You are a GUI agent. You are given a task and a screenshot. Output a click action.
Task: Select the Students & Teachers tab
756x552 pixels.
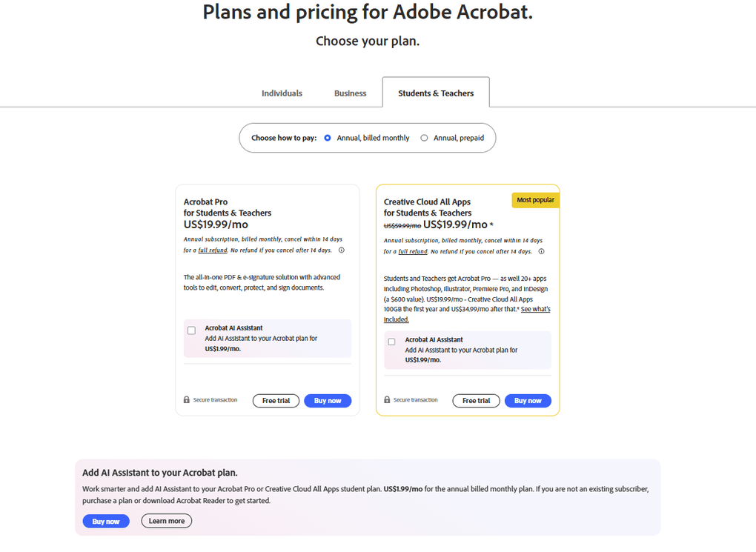(435, 92)
